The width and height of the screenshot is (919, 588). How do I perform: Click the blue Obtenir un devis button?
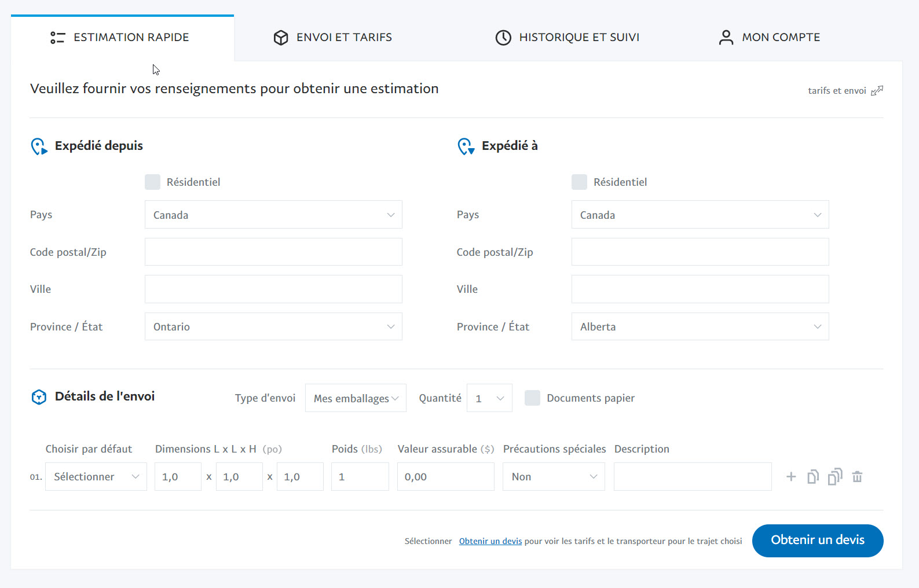[818, 541]
